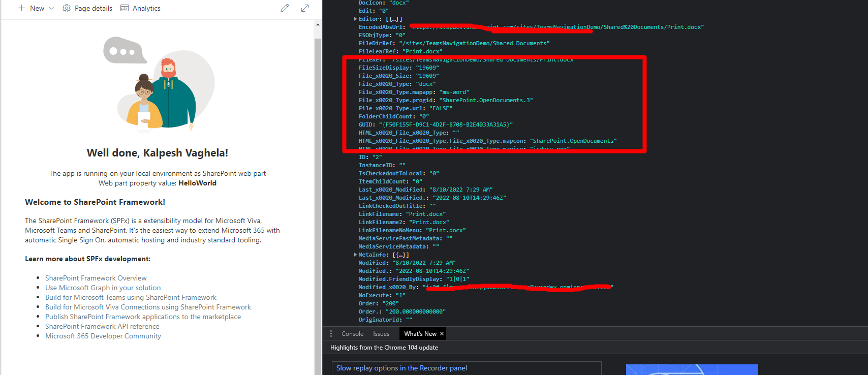The image size is (868, 375).
Task: Select the What's New drawer tab
Action: click(420, 334)
